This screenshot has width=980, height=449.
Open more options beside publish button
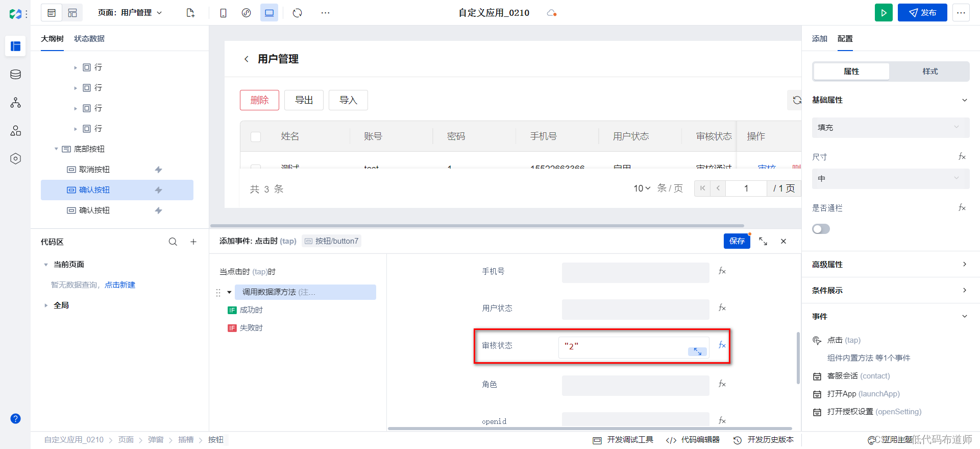pyautogui.click(x=961, y=13)
